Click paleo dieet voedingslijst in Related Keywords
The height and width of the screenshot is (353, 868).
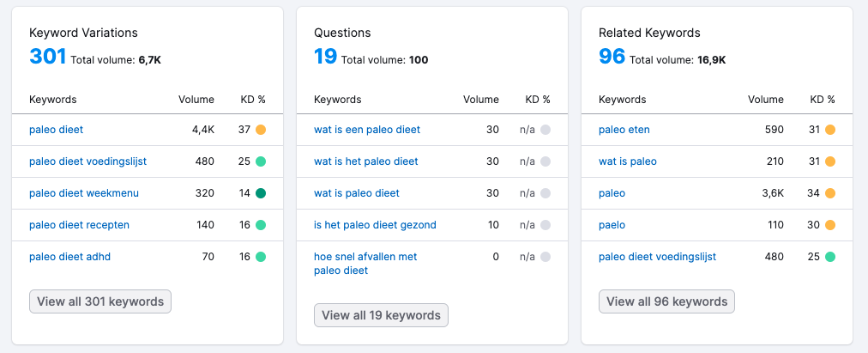tap(656, 257)
